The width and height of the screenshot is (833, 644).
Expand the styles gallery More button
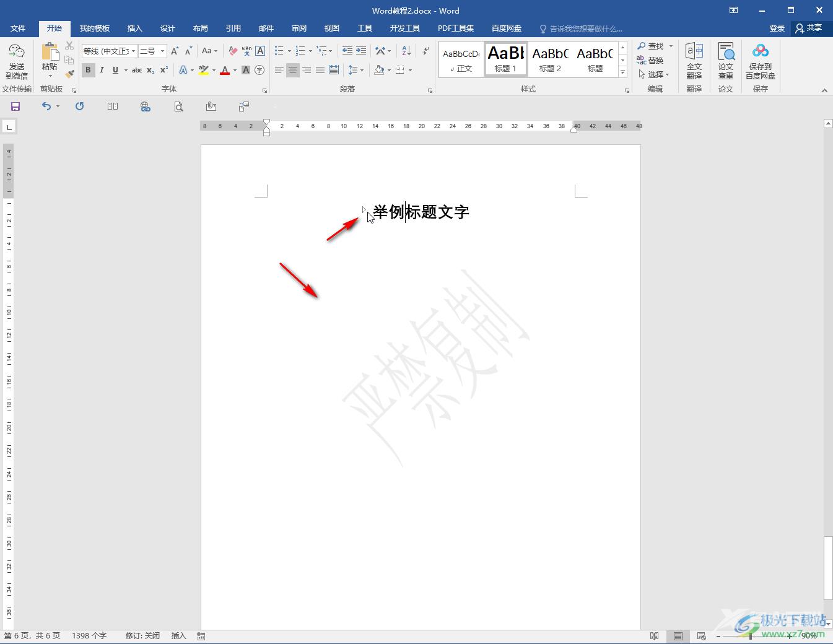click(x=622, y=72)
